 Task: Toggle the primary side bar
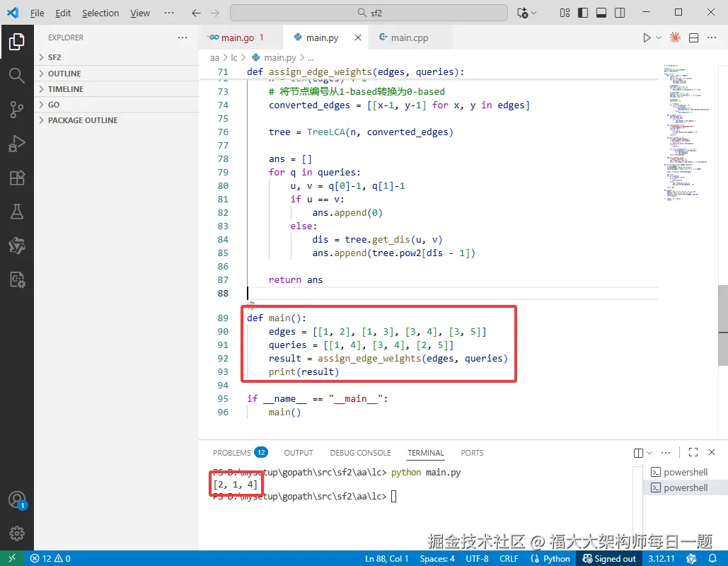coord(583,13)
